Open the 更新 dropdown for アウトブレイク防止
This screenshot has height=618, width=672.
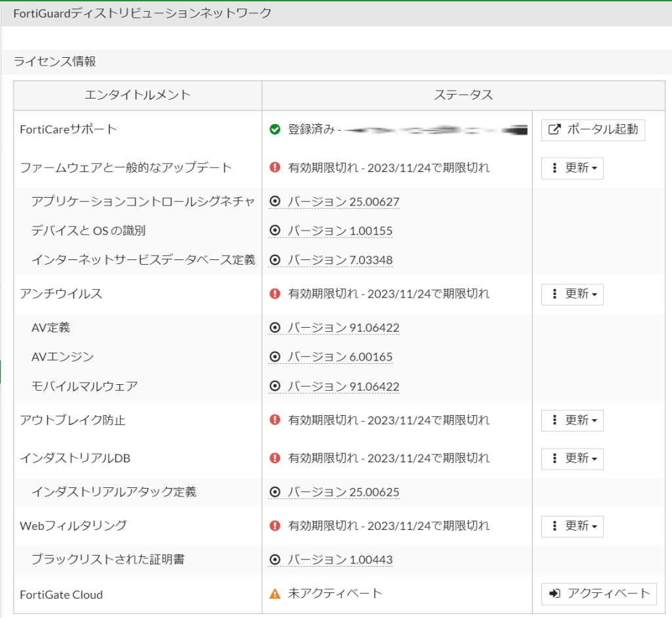(572, 420)
